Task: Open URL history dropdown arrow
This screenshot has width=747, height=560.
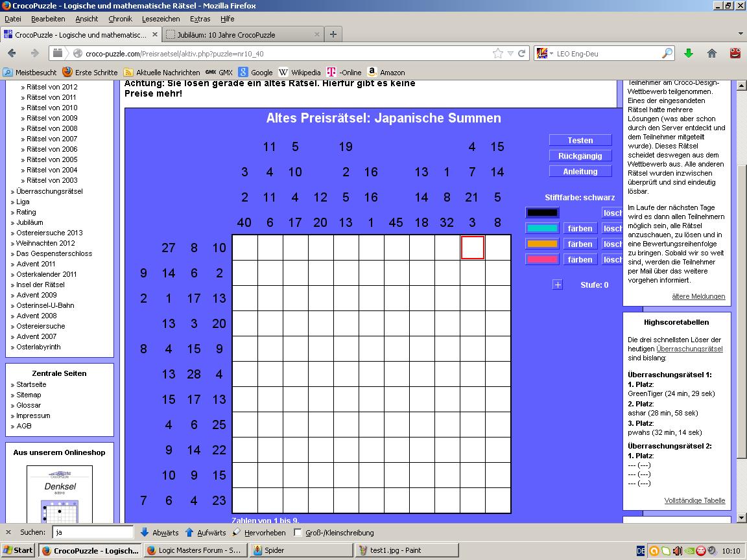Action: pos(510,54)
